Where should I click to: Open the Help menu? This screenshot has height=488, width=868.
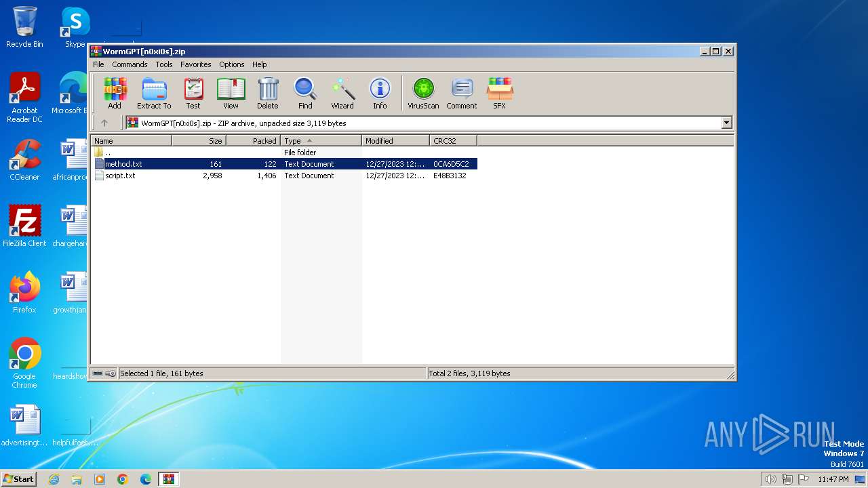tap(260, 64)
